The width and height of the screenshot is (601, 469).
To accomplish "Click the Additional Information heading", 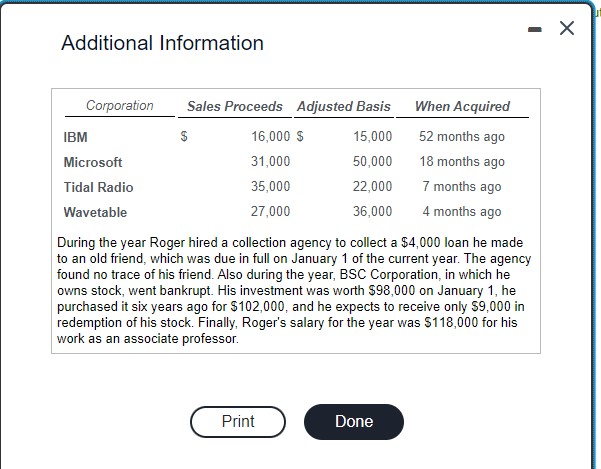I will coord(163,43).
